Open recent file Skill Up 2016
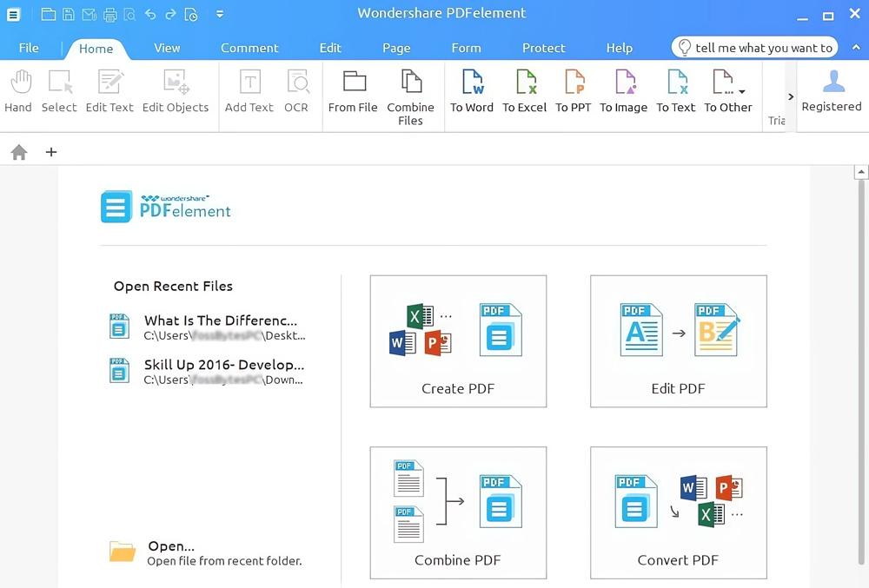This screenshot has height=588, width=869. [223, 371]
